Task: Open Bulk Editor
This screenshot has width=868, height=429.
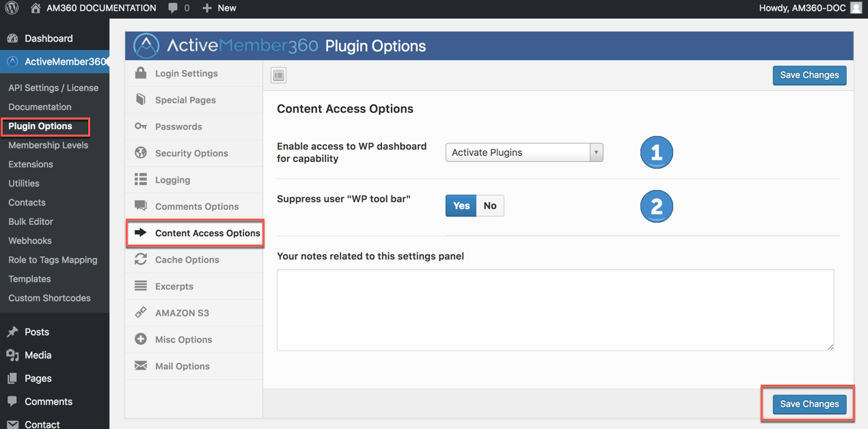Action: 31,221
